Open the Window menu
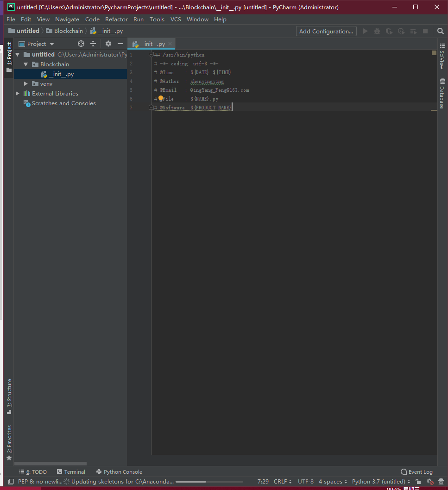The width and height of the screenshot is (448, 490). pos(197,19)
